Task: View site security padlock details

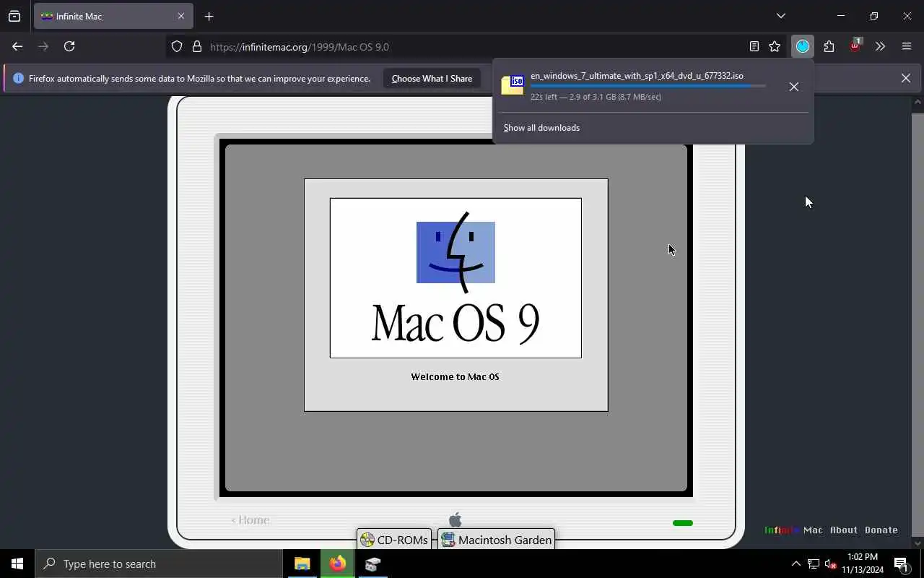Action: [196, 47]
